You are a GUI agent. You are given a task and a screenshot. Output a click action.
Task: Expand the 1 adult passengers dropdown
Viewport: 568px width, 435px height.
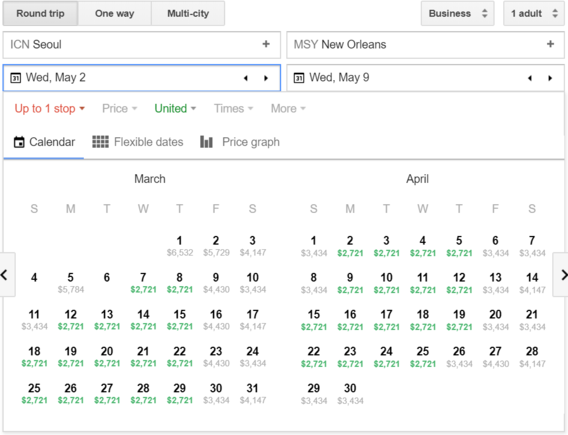(534, 14)
